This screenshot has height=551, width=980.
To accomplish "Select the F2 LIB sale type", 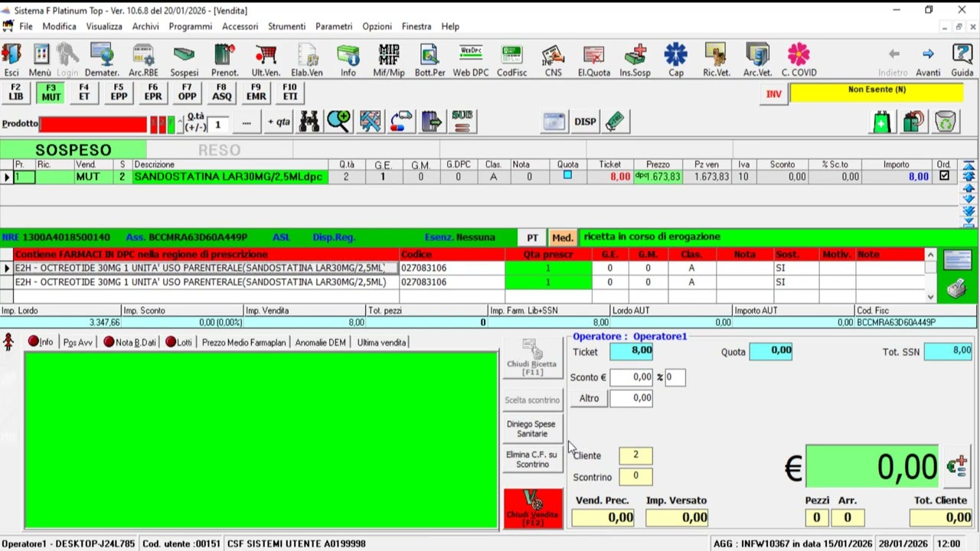I will click(16, 93).
